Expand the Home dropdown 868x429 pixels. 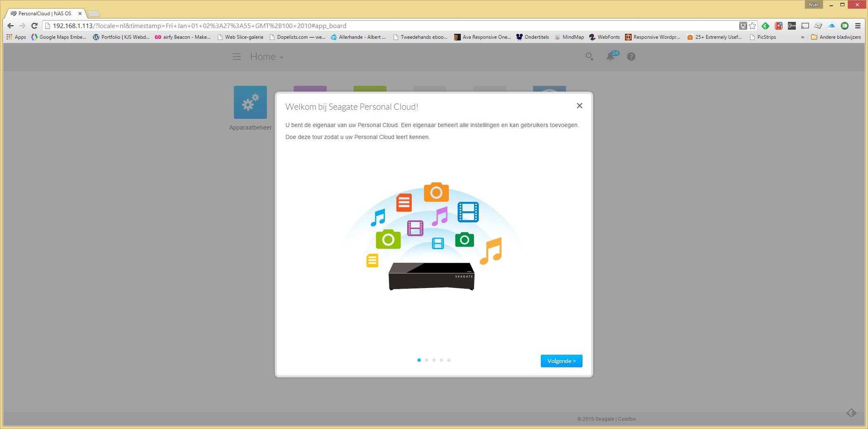pyautogui.click(x=267, y=57)
